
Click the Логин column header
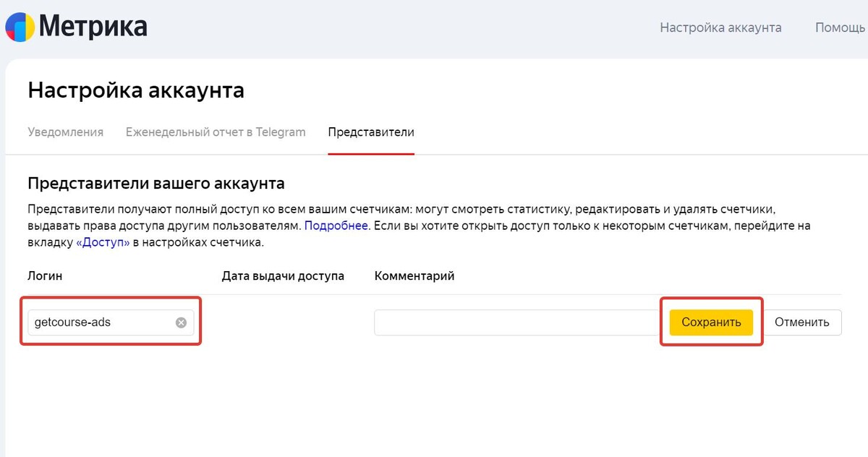pos(45,276)
